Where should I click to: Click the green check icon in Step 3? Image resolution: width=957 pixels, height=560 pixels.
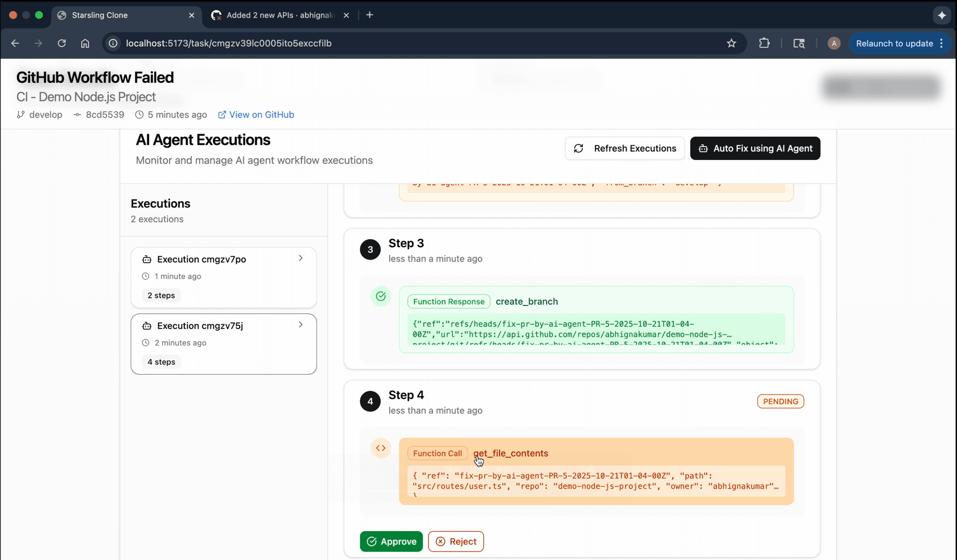pyautogui.click(x=381, y=296)
